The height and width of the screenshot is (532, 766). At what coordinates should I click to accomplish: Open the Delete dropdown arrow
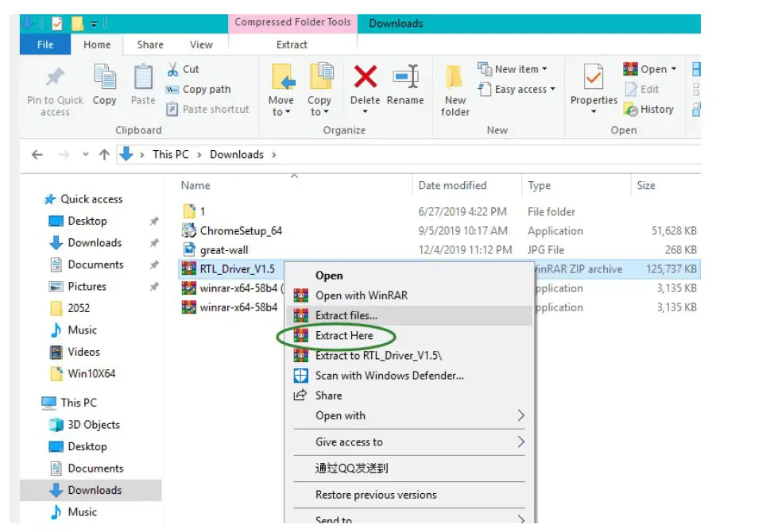[x=365, y=112]
